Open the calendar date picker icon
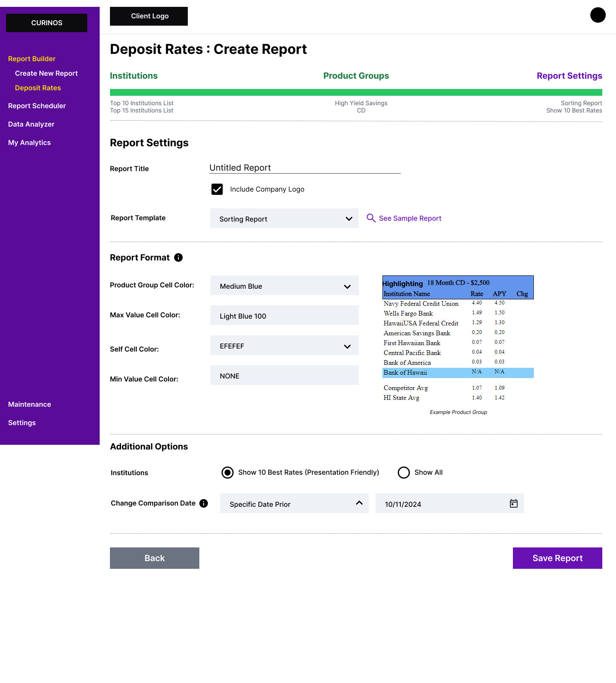The height and width of the screenshot is (683, 616). [514, 503]
